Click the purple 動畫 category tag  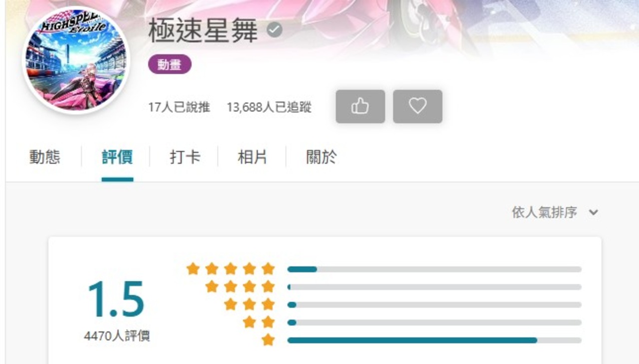pos(170,64)
